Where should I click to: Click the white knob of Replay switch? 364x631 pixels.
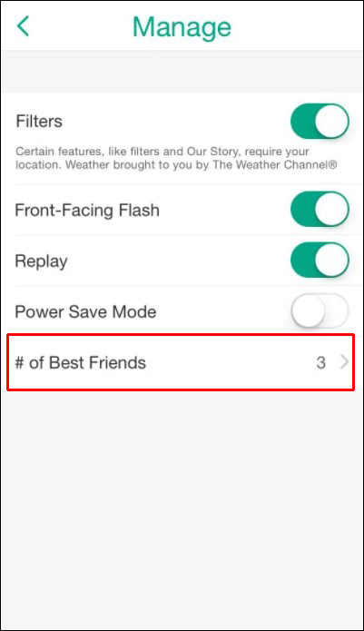point(332,260)
